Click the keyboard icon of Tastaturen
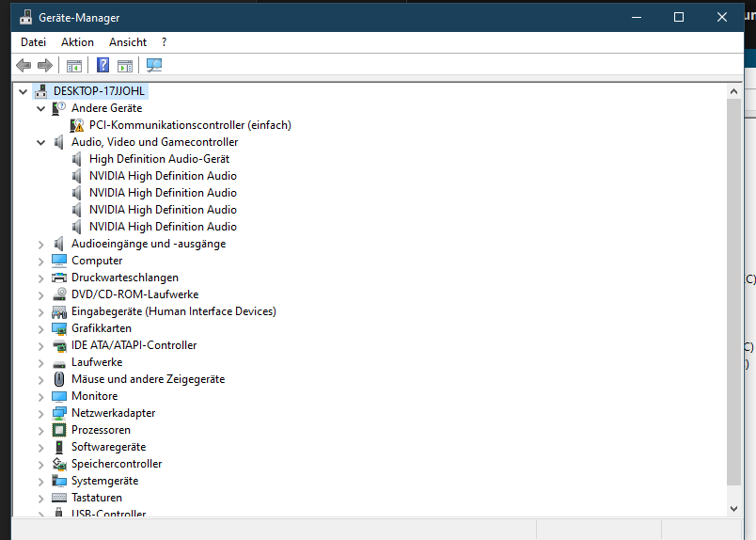This screenshot has width=756, height=540. 59,498
